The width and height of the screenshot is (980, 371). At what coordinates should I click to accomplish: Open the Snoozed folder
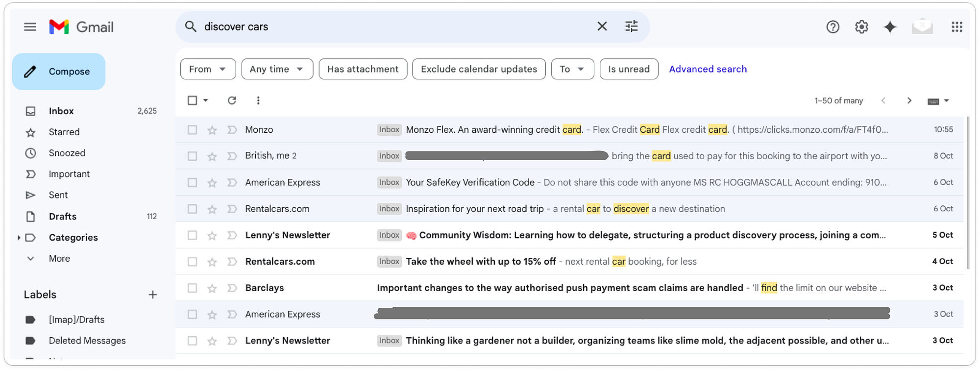pos(67,153)
